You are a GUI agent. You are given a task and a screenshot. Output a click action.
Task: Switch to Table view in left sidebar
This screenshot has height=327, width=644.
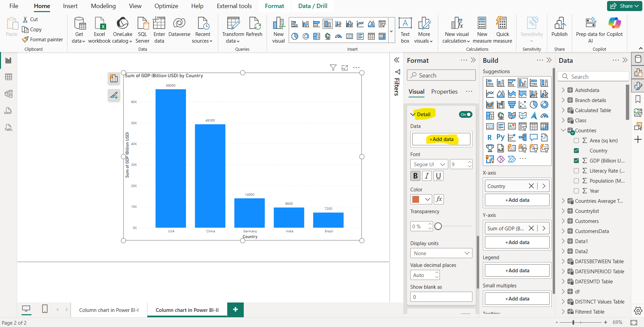(8, 77)
